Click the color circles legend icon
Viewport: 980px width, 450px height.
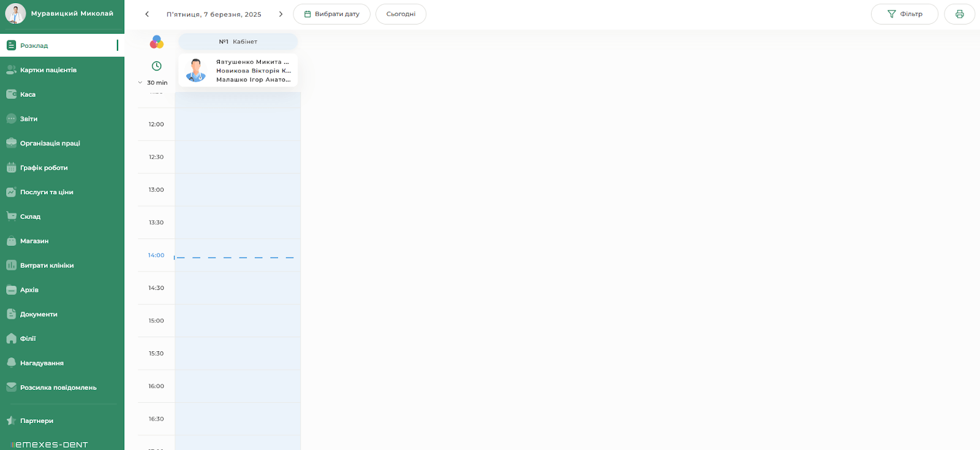[x=157, y=42]
